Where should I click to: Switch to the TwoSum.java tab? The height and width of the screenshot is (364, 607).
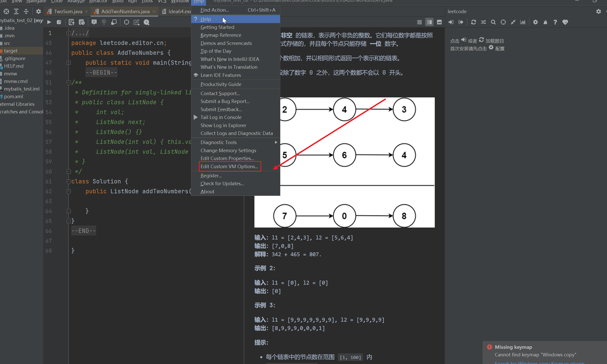coord(68,11)
